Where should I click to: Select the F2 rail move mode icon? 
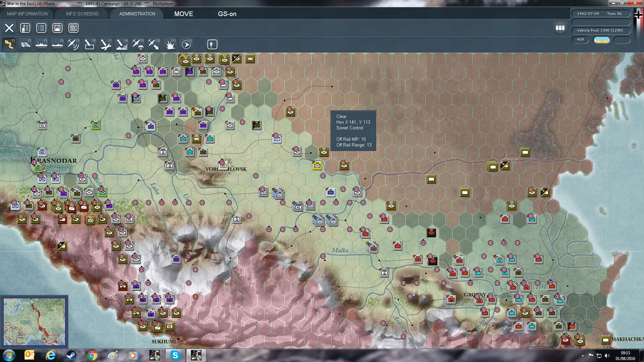tap(25, 44)
